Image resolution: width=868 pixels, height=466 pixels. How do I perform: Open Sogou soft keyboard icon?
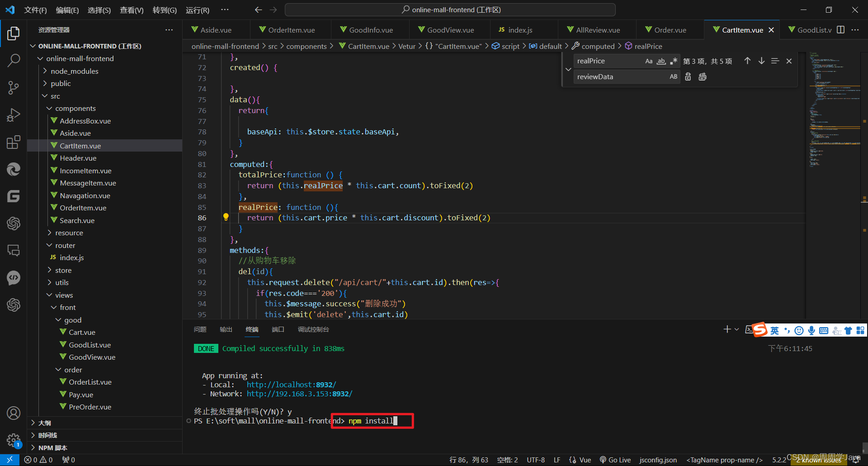824,331
